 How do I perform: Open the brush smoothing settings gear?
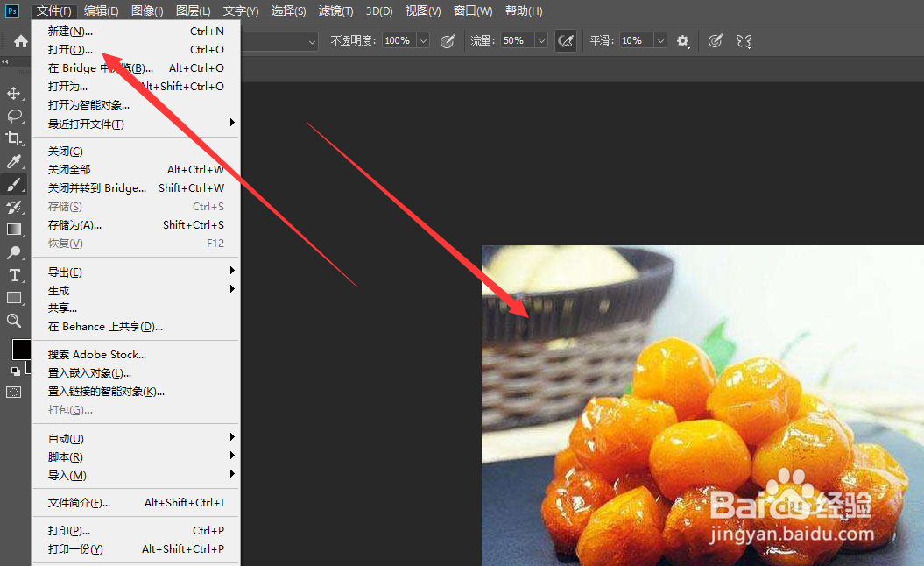pos(683,40)
